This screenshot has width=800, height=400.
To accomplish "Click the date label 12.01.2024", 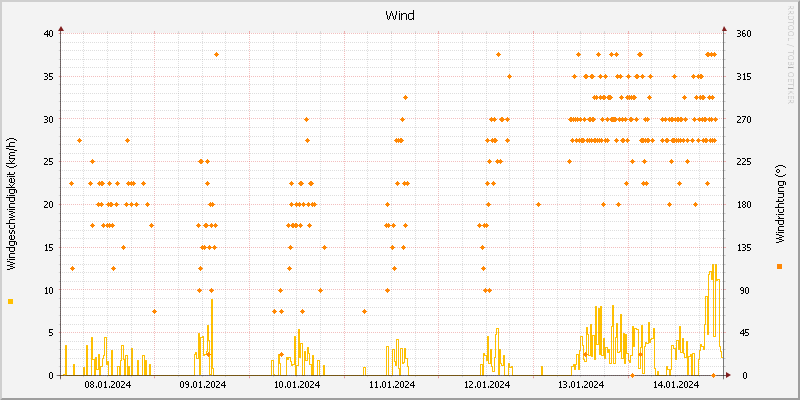I will click(487, 385).
